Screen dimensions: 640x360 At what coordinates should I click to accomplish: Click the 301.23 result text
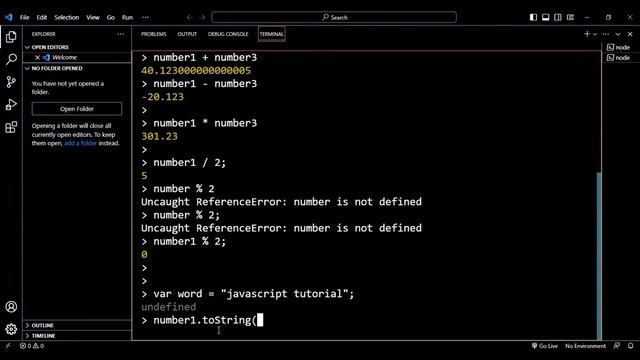tap(159, 136)
